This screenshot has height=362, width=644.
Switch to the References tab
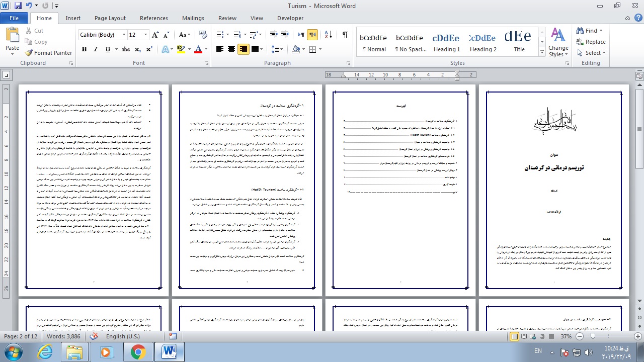[153, 18]
